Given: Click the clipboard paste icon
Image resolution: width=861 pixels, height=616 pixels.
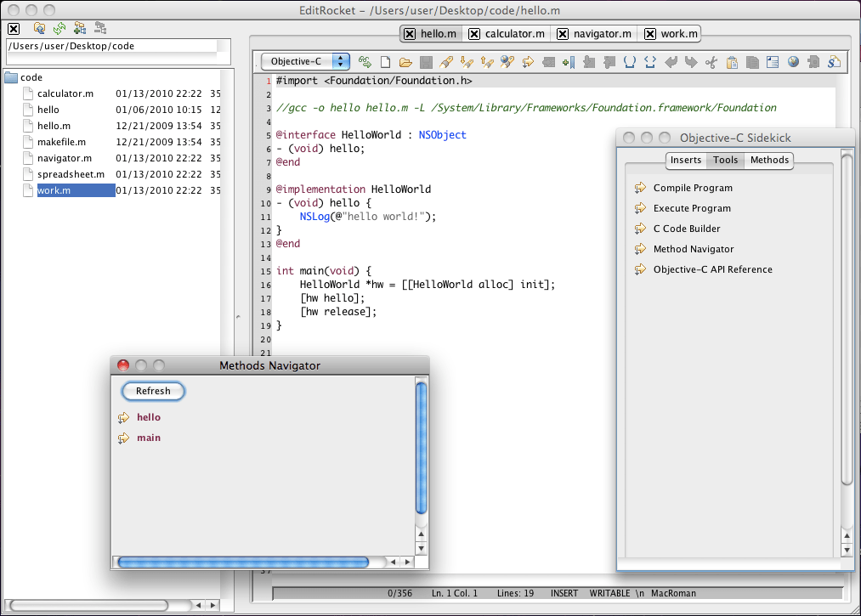Looking at the screenshot, I should click(x=732, y=62).
